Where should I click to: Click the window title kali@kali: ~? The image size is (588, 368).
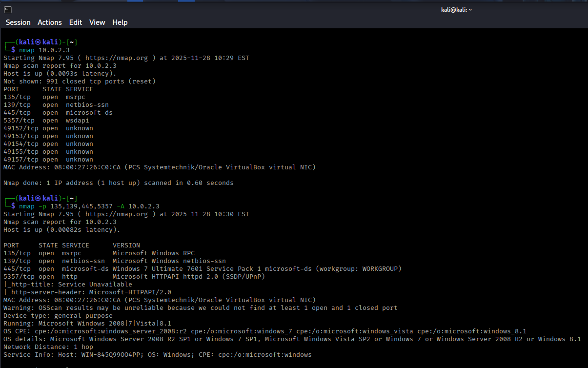pos(456,10)
